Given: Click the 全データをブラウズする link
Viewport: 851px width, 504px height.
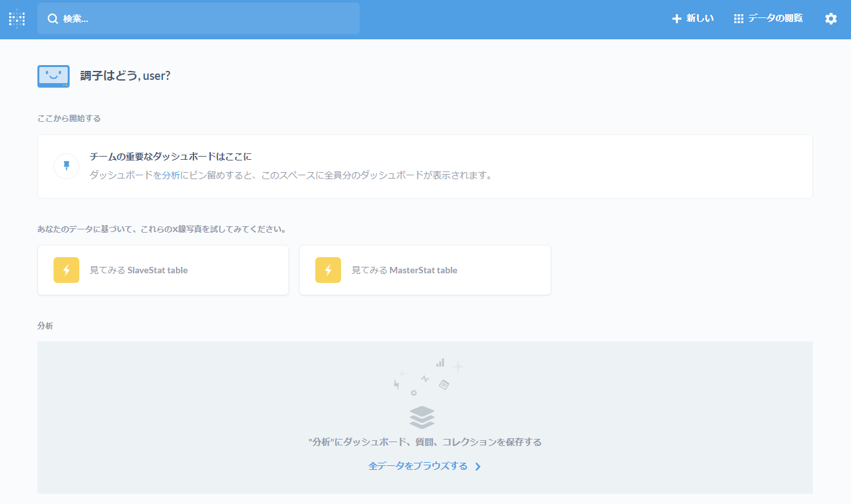Looking at the screenshot, I should tap(418, 466).
